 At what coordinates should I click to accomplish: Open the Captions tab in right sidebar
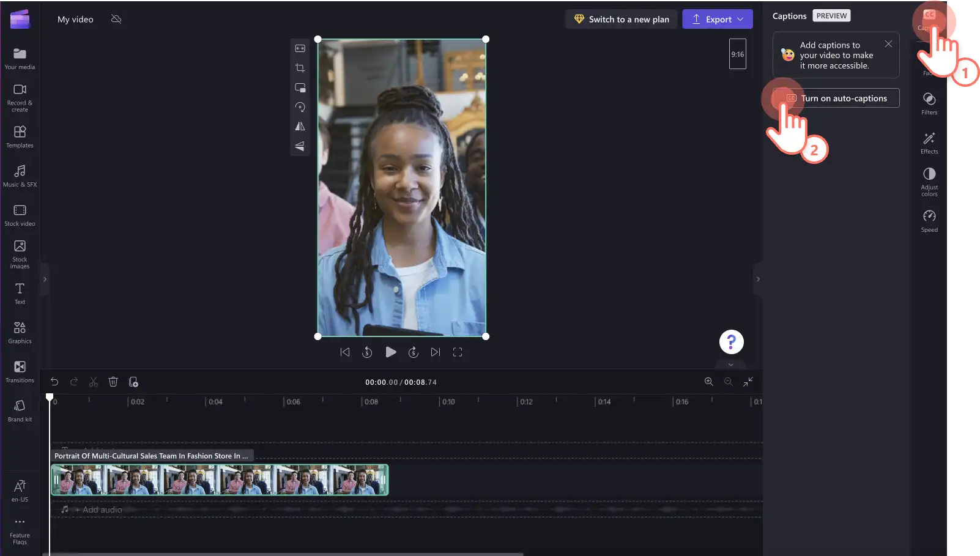click(929, 20)
